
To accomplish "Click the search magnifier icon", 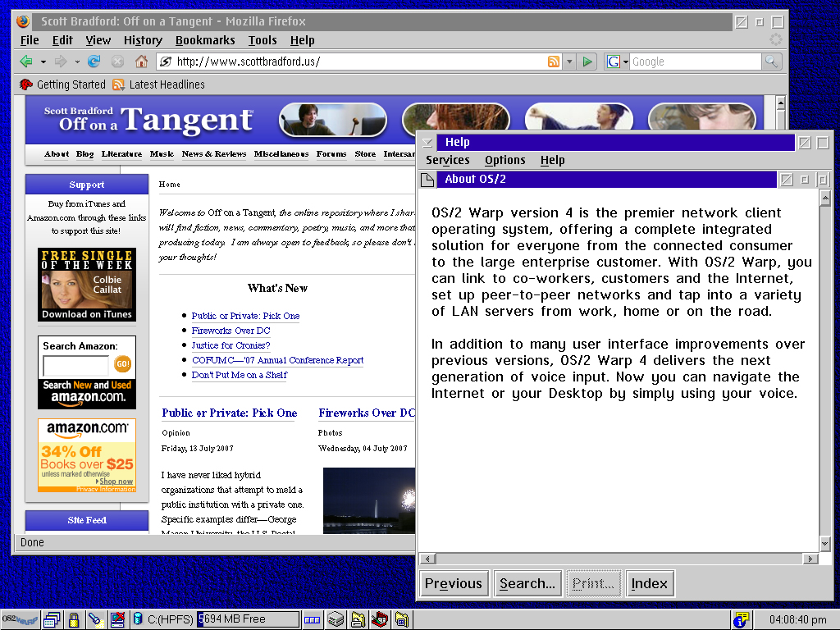I will (771, 62).
